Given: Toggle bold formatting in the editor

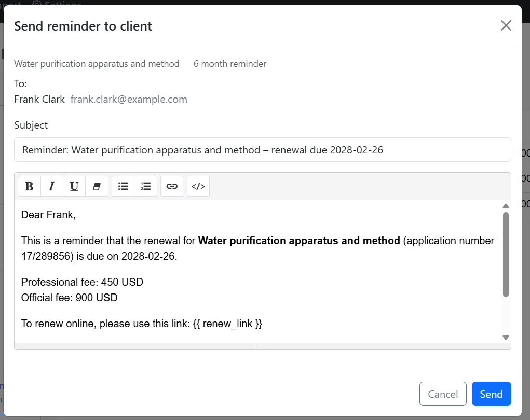Looking at the screenshot, I should coord(29,187).
